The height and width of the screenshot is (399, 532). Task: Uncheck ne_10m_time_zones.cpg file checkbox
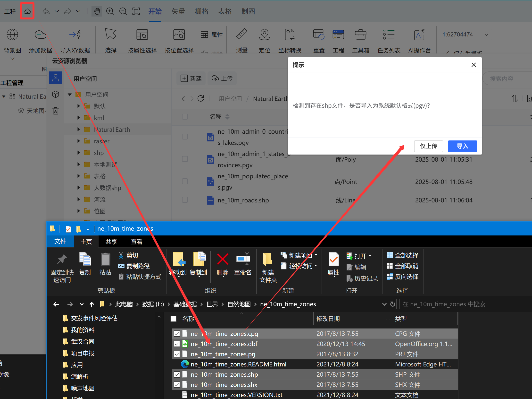click(177, 334)
